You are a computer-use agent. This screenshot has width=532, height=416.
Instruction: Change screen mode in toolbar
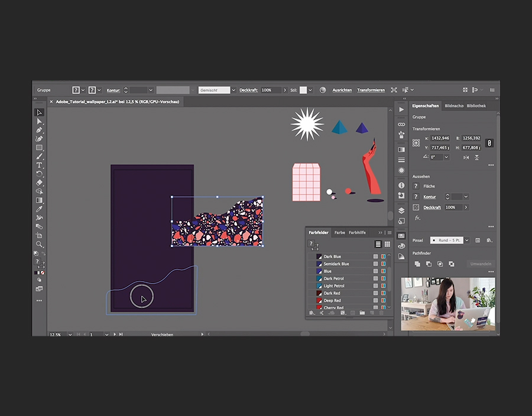pos(40,289)
